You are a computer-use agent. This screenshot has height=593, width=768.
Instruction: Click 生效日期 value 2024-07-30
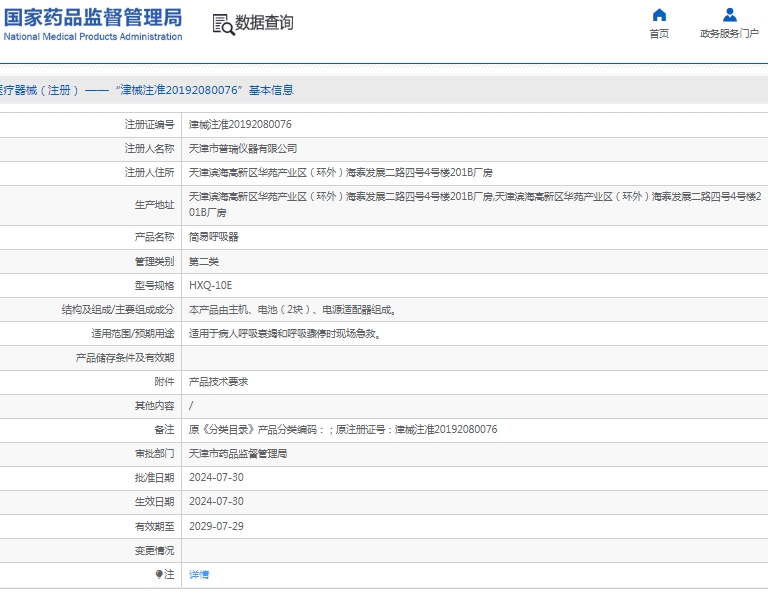(216, 501)
